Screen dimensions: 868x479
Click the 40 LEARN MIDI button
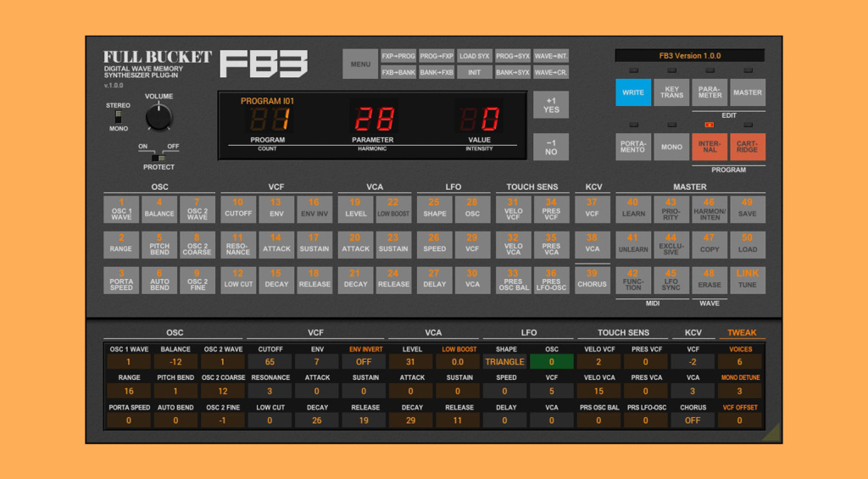click(x=633, y=209)
